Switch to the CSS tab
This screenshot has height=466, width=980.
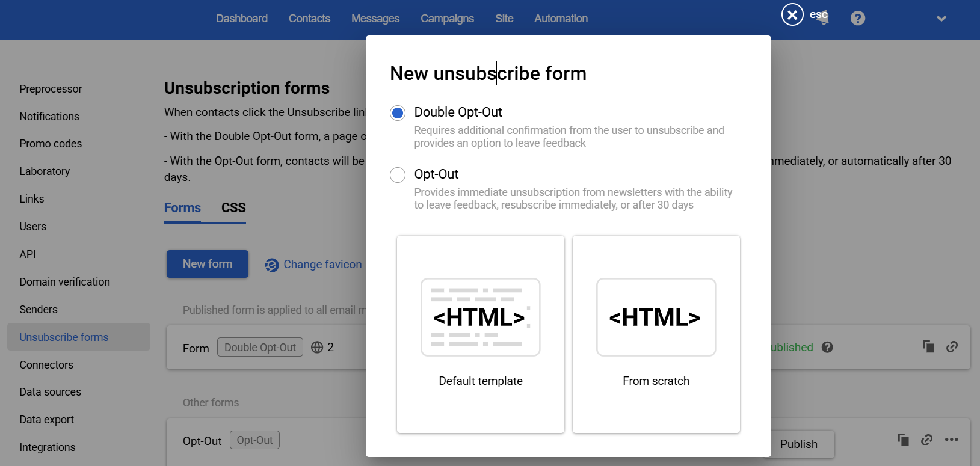pyautogui.click(x=233, y=208)
